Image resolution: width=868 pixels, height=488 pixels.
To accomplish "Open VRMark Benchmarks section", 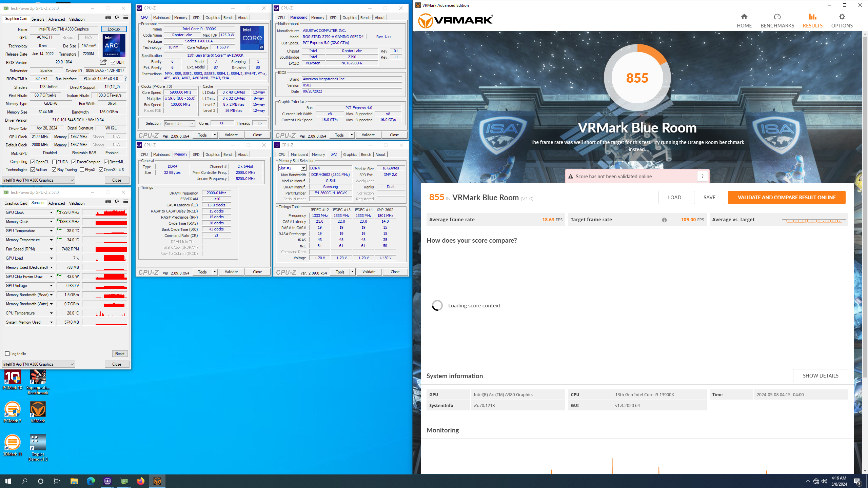I will (777, 21).
